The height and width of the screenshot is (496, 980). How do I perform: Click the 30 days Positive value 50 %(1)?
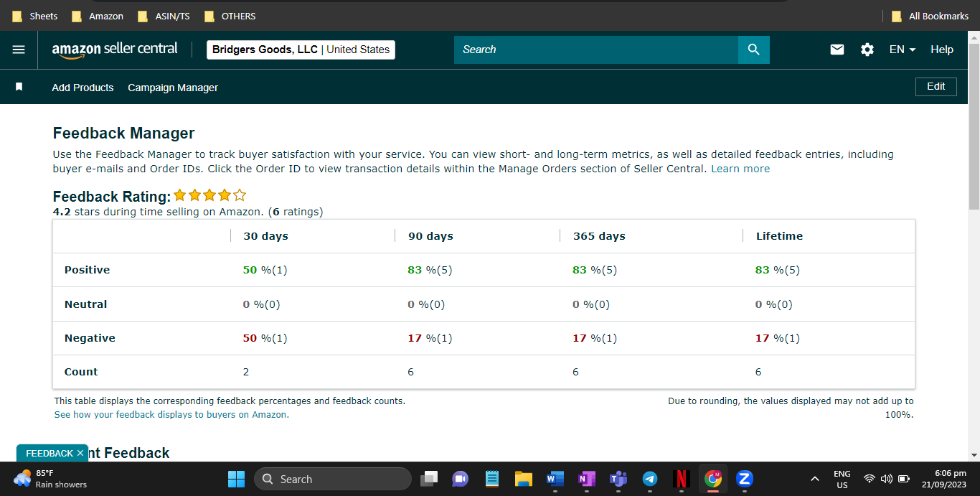[x=265, y=270]
